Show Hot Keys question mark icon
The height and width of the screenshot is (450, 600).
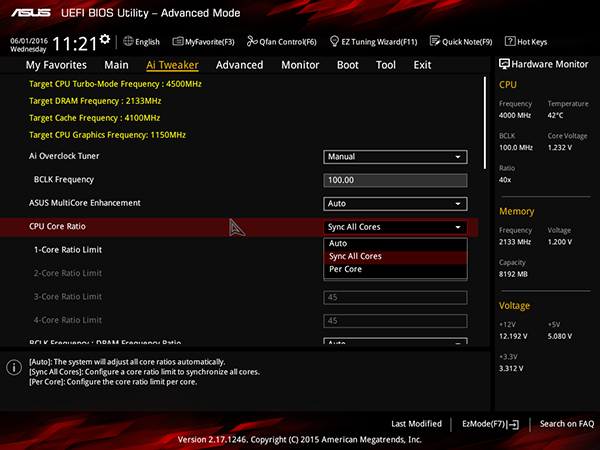(510, 41)
